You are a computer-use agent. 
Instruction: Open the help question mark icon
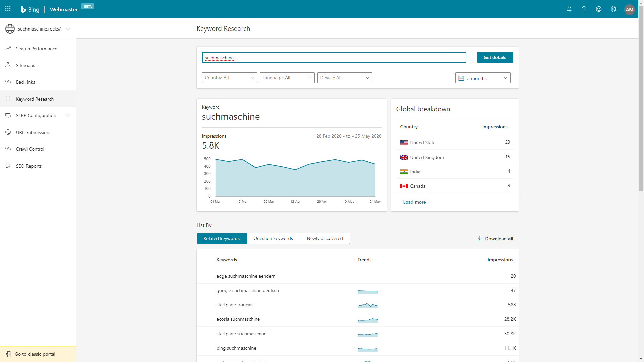click(584, 9)
